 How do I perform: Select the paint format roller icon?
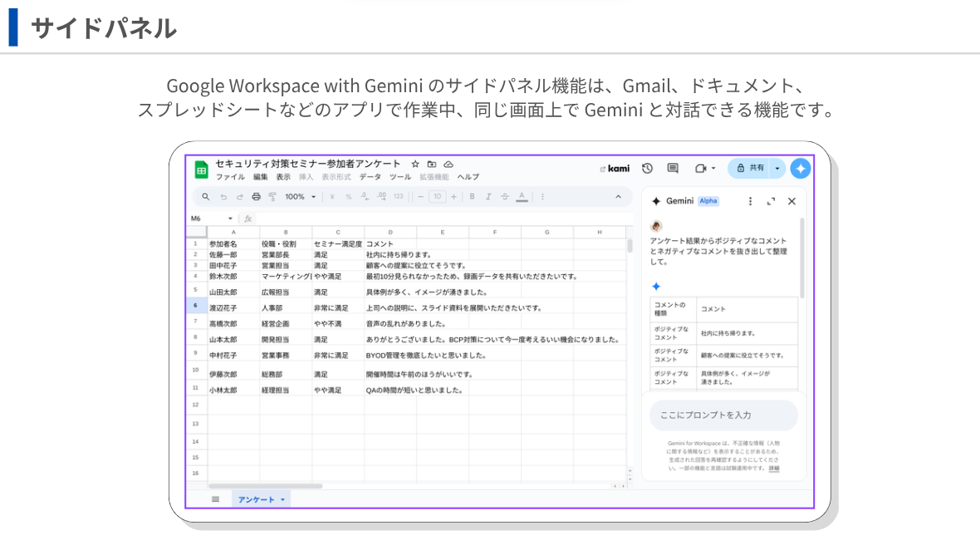pos(272,197)
